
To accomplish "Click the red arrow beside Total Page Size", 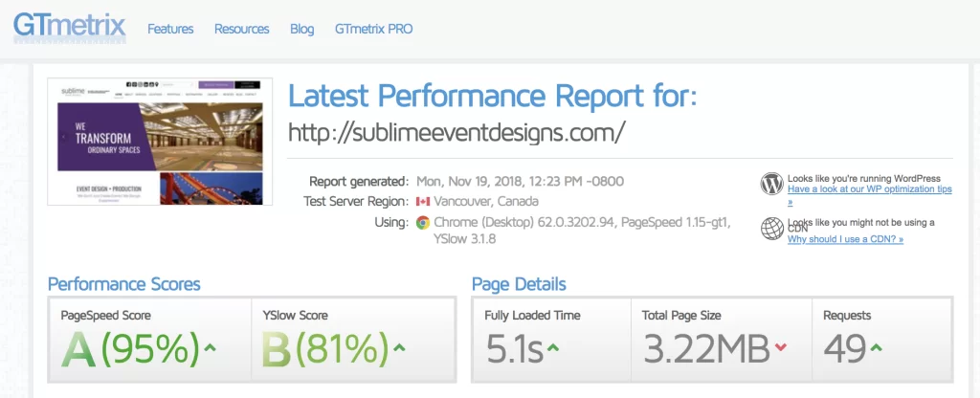I will coord(781,346).
